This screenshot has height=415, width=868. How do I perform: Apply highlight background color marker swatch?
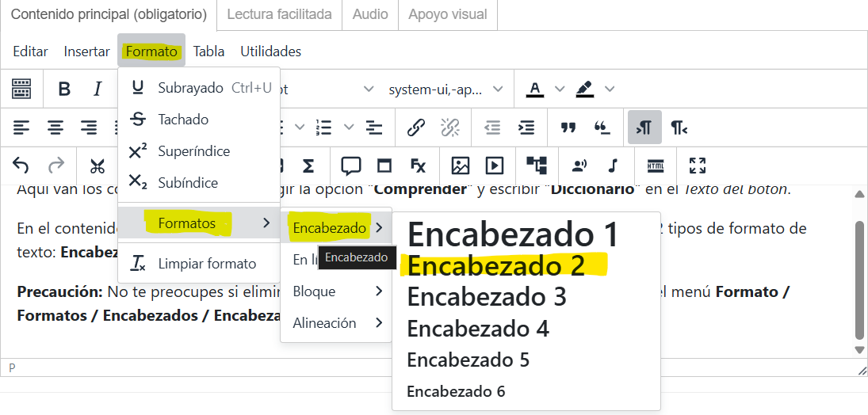[x=584, y=89]
